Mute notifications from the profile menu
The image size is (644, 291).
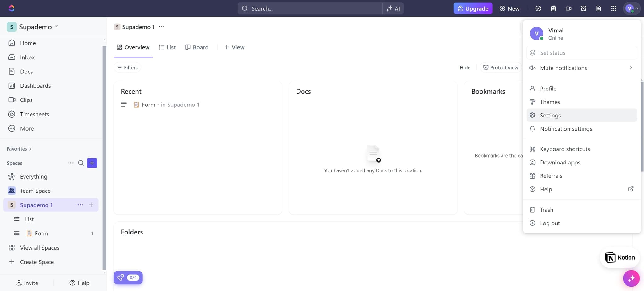[x=563, y=68]
